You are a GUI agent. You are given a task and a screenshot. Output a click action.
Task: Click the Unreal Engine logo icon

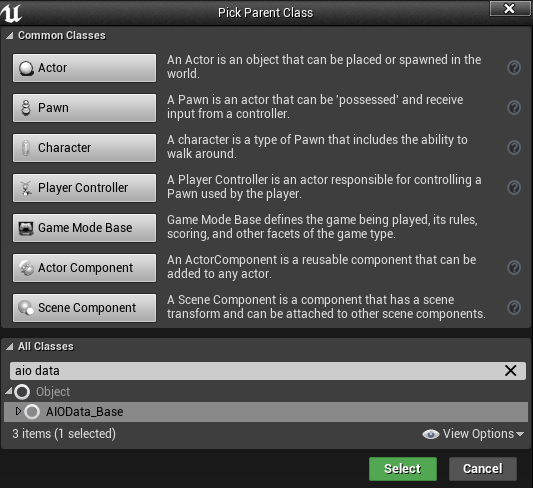[x=11, y=13]
